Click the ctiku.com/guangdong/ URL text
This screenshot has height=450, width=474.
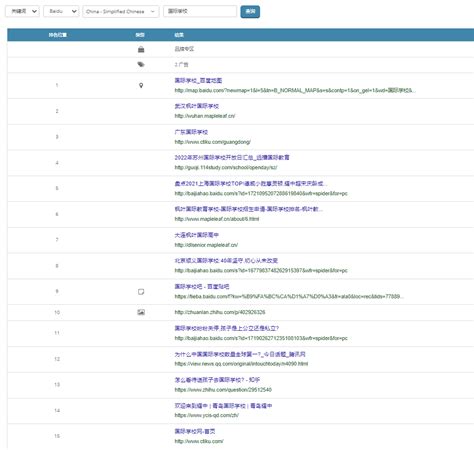[x=213, y=142]
